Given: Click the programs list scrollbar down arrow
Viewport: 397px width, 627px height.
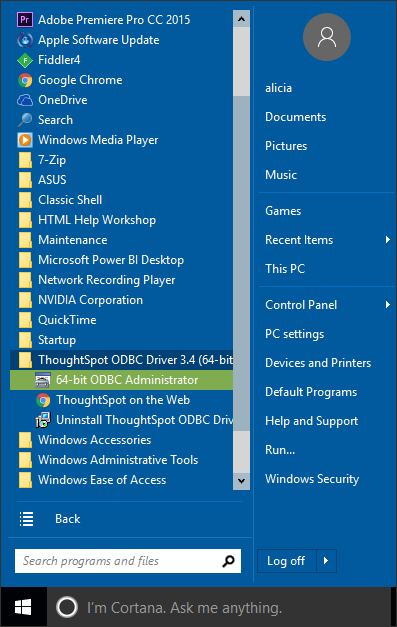Looking at the screenshot, I should [241, 481].
